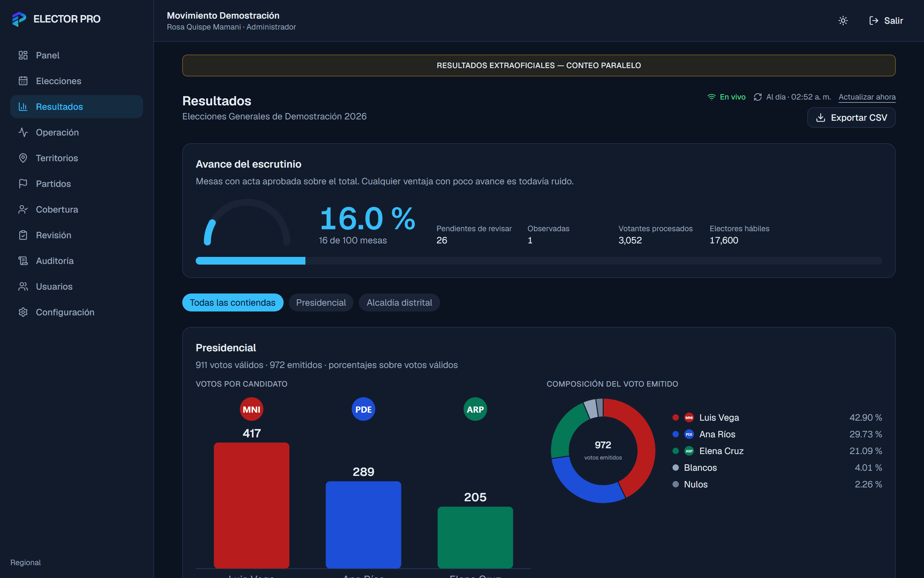Viewport: 924px width, 578px height.
Task: Open Partidos from the sidebar
Action: (76, 183)
